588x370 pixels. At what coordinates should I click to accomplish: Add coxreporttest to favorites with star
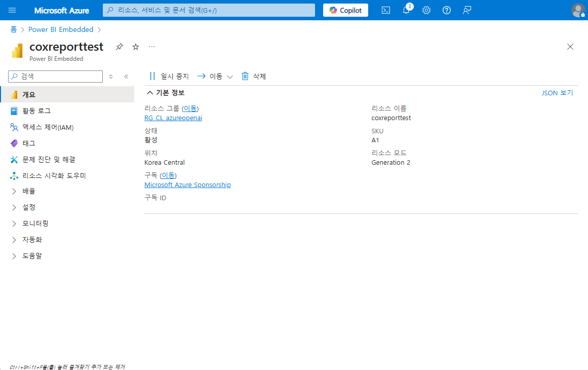(x=136, y=47)
